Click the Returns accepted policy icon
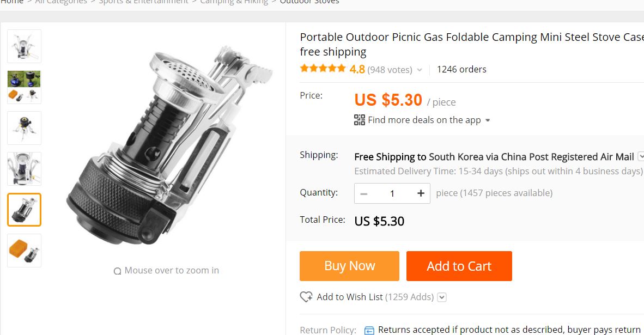 [369, 330]
